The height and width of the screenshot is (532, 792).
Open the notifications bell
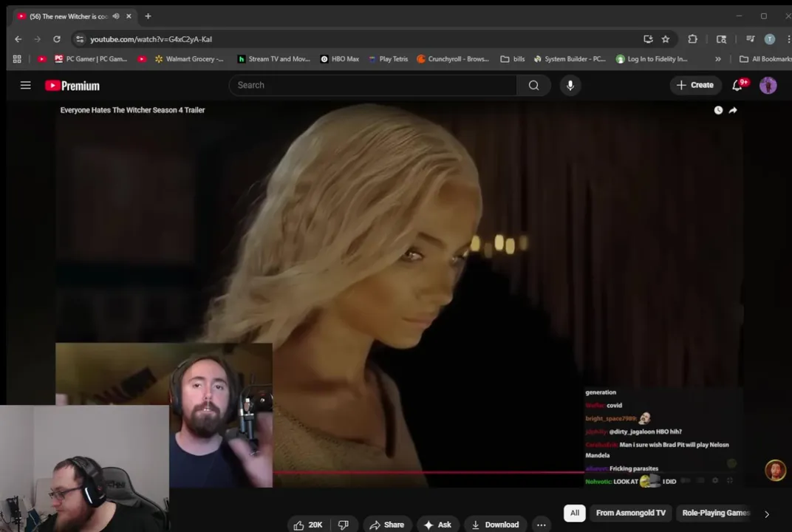click(737, 86)
